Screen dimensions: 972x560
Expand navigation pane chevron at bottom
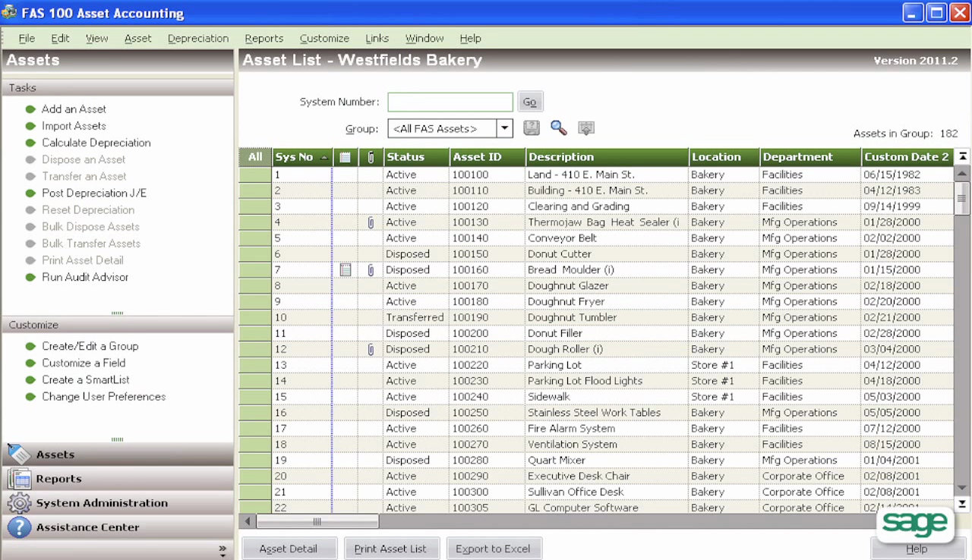(x=222, y=549)
